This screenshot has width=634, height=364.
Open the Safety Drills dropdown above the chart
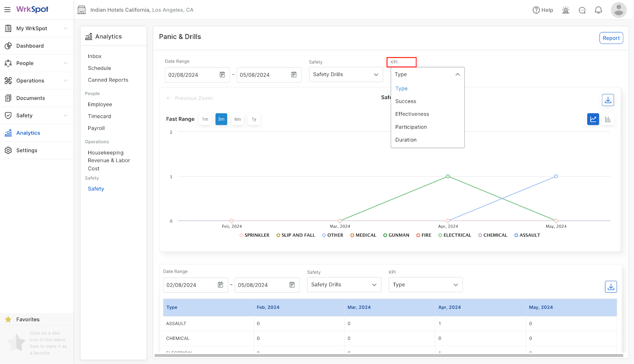click(x=346, y=74)
